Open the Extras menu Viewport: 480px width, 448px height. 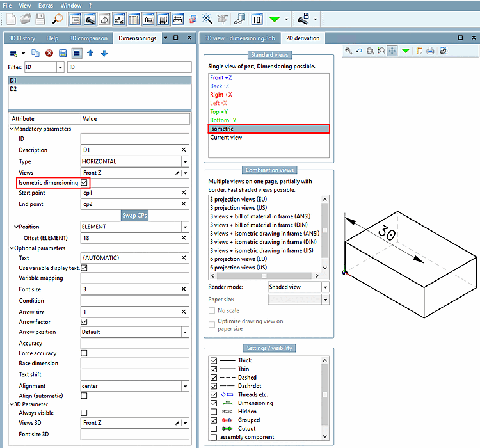pos(45,6)
